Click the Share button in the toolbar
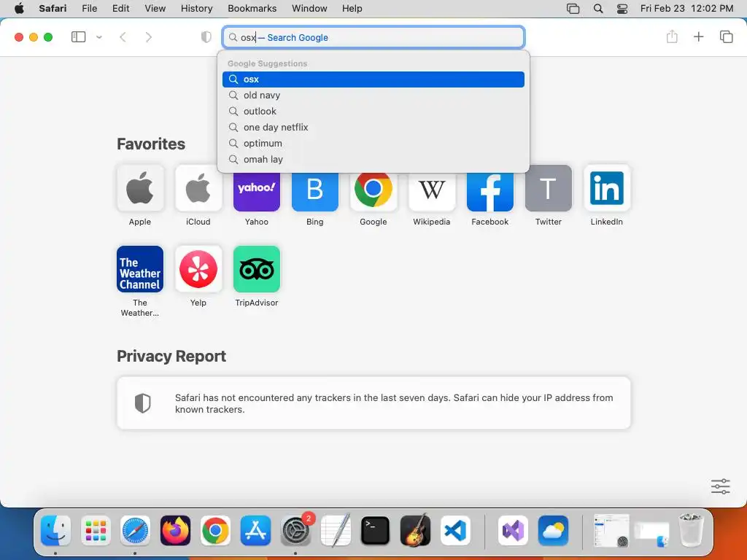This screenshot has height=560, width=747. (672, 36)
